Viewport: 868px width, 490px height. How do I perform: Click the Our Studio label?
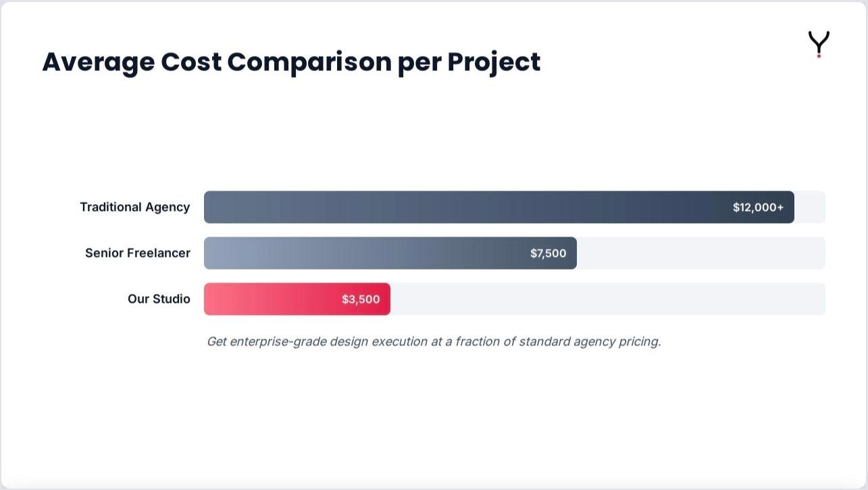pyautogui.click(x=159, y=299)
